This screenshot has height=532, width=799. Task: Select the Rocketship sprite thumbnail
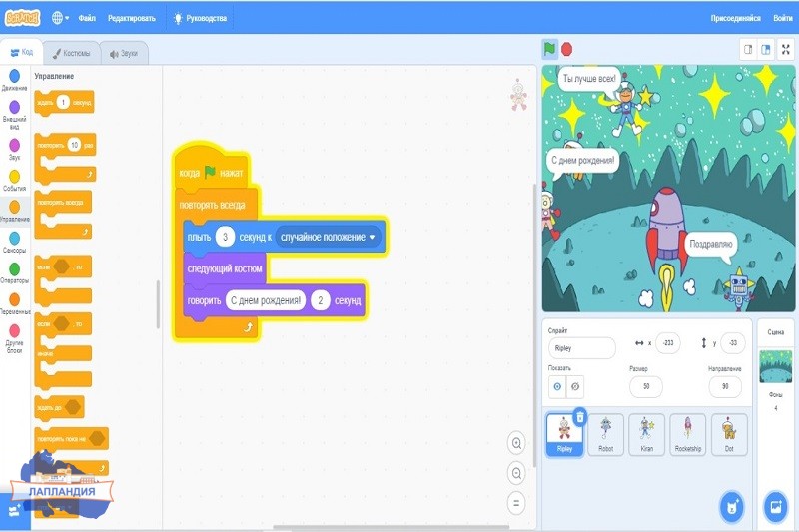(688, 434)
